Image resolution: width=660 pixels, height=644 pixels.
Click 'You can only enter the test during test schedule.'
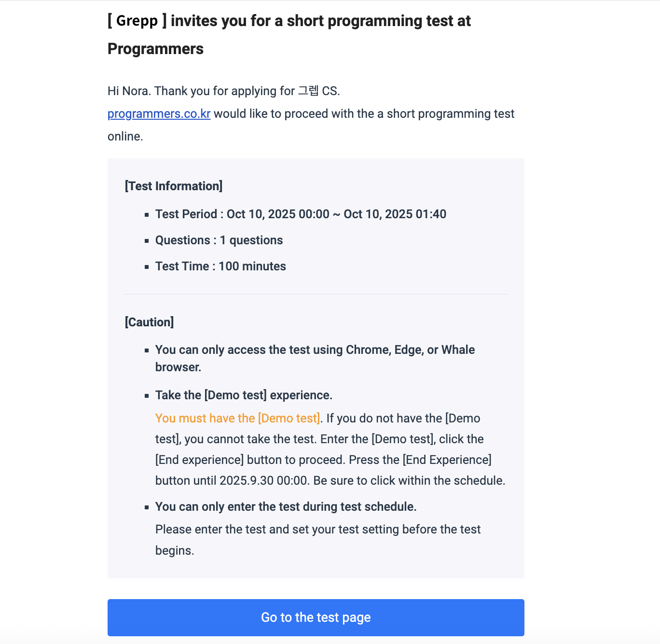[x=286, y=507]
